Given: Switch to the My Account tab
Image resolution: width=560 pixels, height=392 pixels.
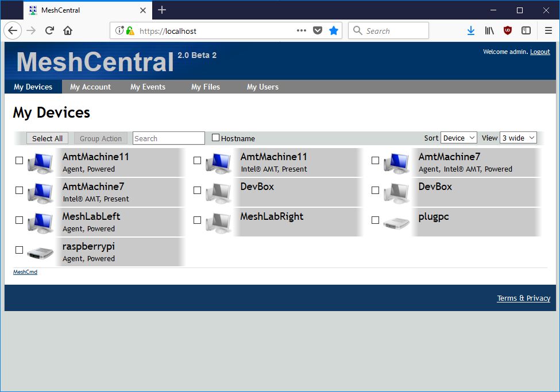Looking at the screenshot, I should pyautogui.click(x=90, y=87).
